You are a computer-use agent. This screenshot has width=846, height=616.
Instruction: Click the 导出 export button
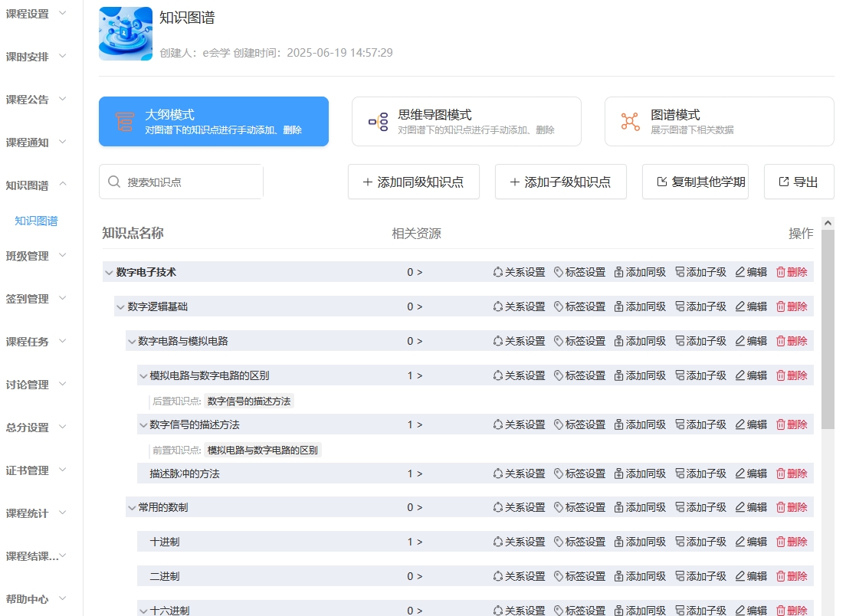(x=798, y=182)
